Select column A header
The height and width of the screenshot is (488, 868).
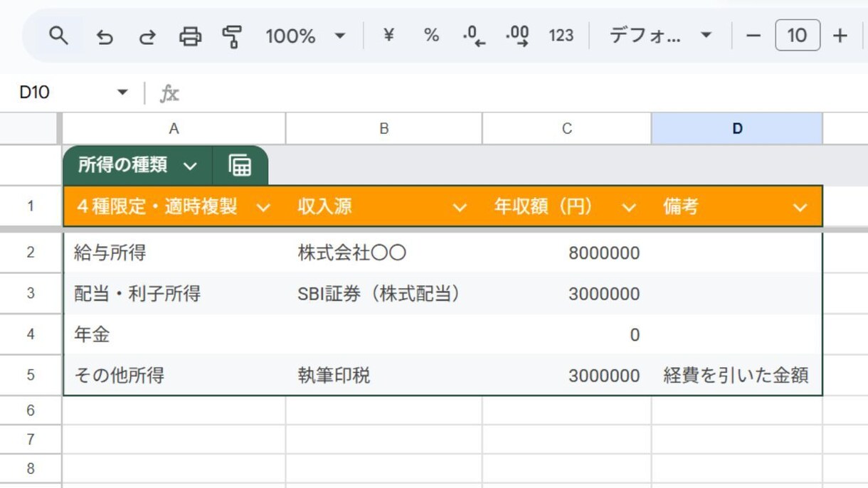click(174, 129)
